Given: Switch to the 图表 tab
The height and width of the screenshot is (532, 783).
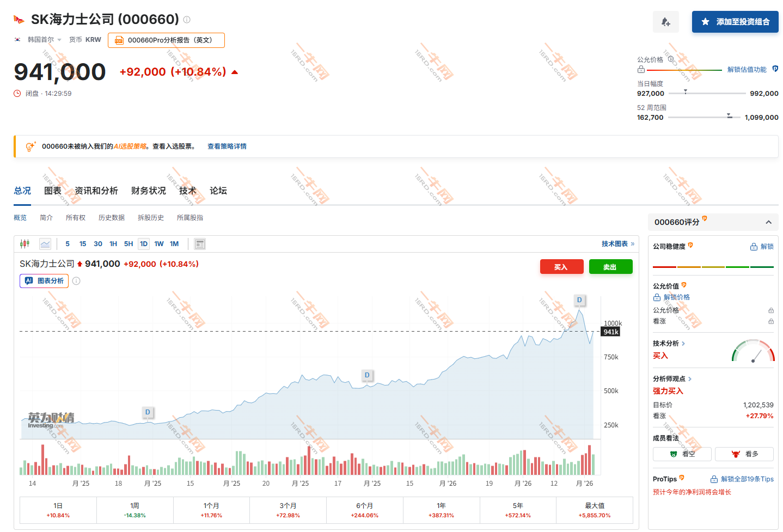Looking at the screenshot, I should pyautogui.click(x=53, y=191).
